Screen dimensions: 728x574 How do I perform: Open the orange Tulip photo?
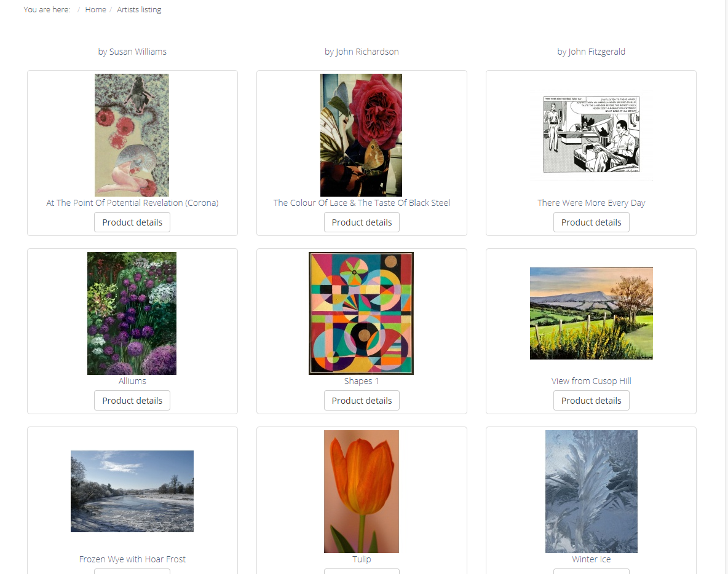click(x=361, y=492)
